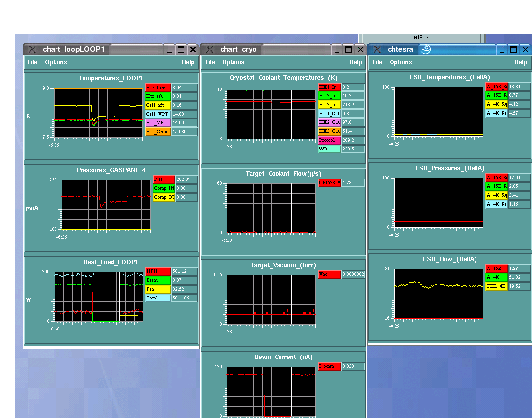Click the HX3_In value field 218.9
The width and height of the screenshot is (532, 418).
click(354, 105)
